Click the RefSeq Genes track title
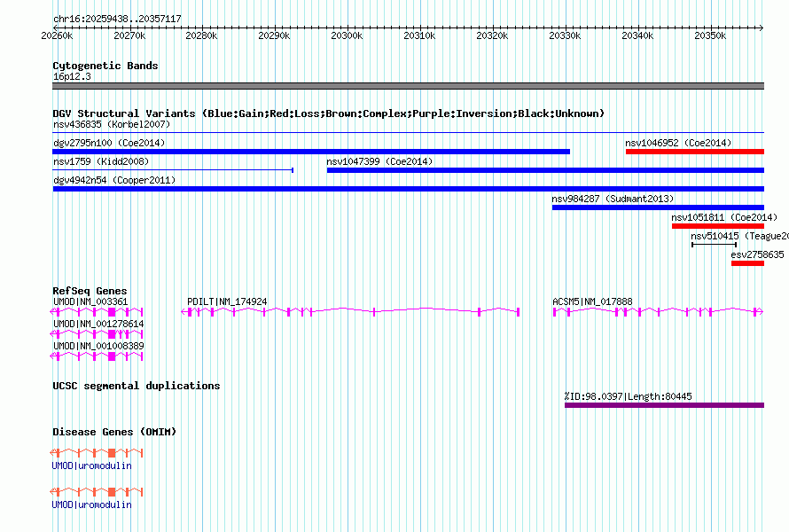The height and width of the screenshot is (532, 789). point(90,291)
